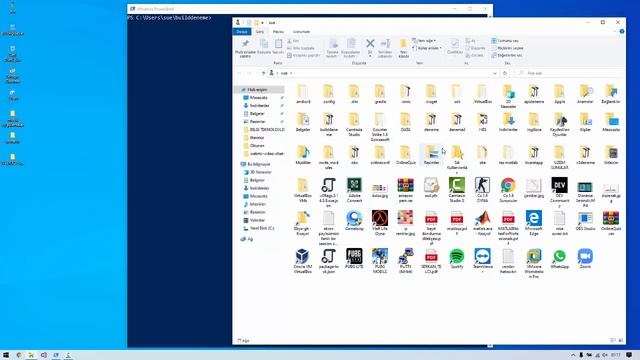Select the Half Life game shortcut

click(x=380, y=223)
